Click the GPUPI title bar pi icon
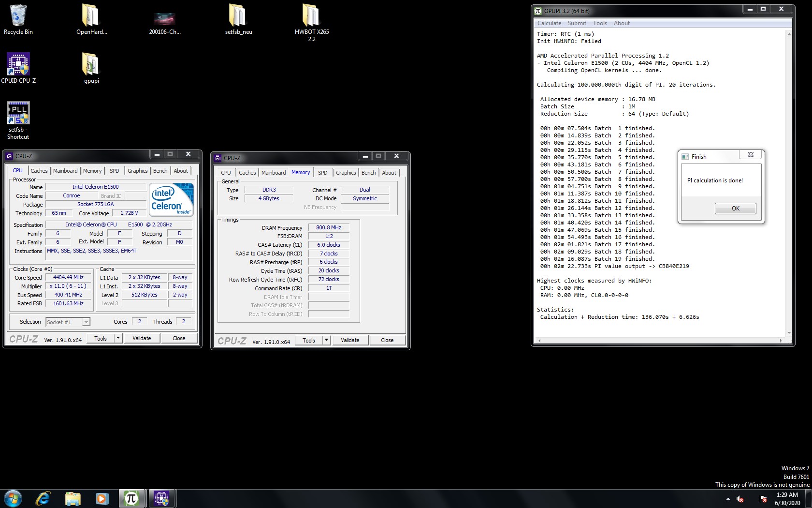The image size is (812, 508). point(538,11)
